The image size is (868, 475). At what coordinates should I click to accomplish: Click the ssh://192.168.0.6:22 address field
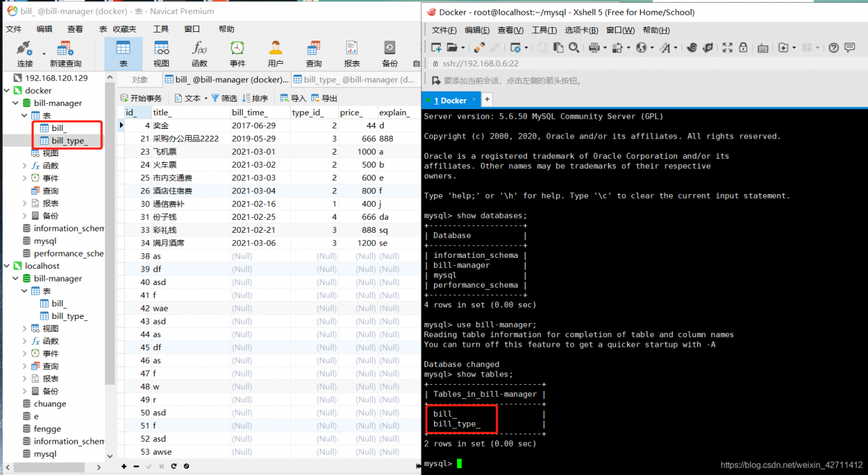(x=481, y=63)
